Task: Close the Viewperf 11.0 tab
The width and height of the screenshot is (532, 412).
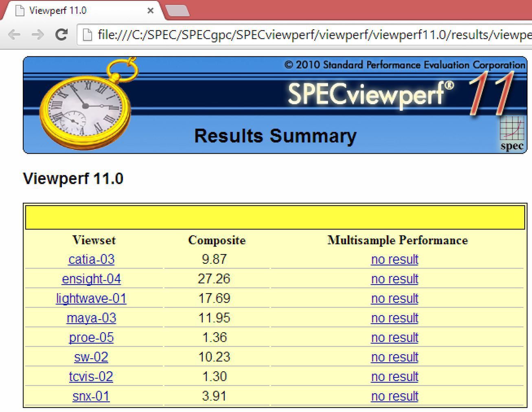Action: (150, 11)
